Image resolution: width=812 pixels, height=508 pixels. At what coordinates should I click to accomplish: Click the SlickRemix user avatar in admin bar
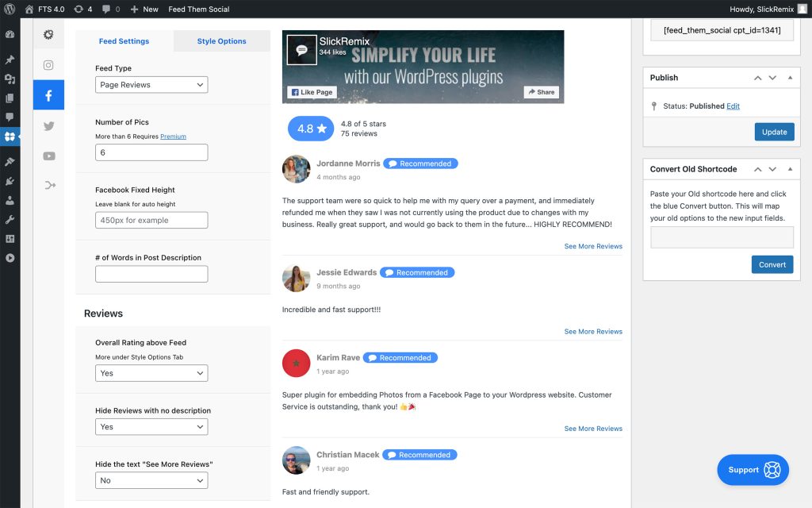click(x=802, y=9)
